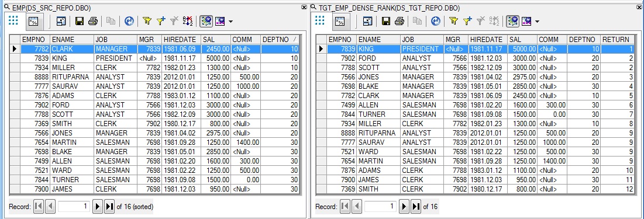Click 1983.01.12 hire date in target table

pyautogui.click(x=488, y=170)
